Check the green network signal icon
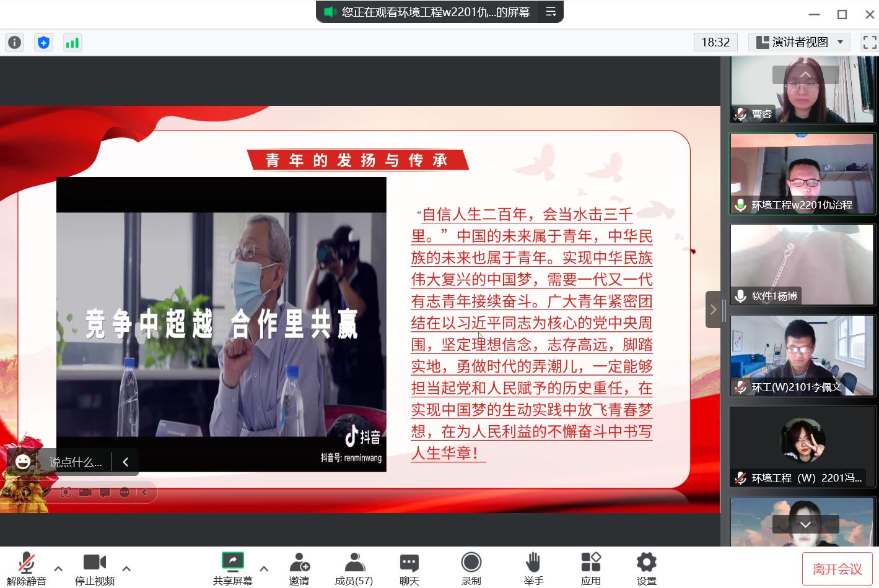 pyautogui.click(x=72, y=43)
